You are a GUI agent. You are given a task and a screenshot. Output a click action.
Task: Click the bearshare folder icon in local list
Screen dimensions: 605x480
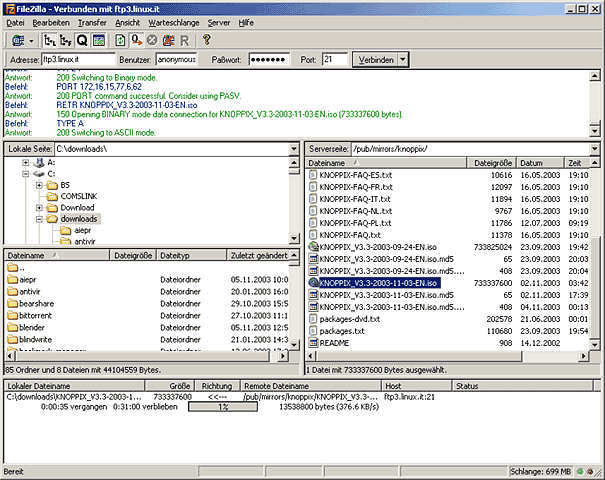coord(13,303)
